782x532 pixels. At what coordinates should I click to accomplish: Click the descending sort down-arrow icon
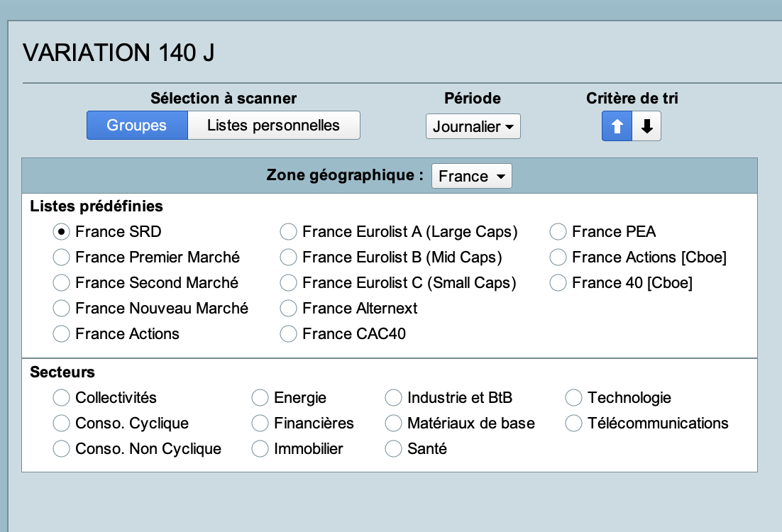(x=646, y=126)
